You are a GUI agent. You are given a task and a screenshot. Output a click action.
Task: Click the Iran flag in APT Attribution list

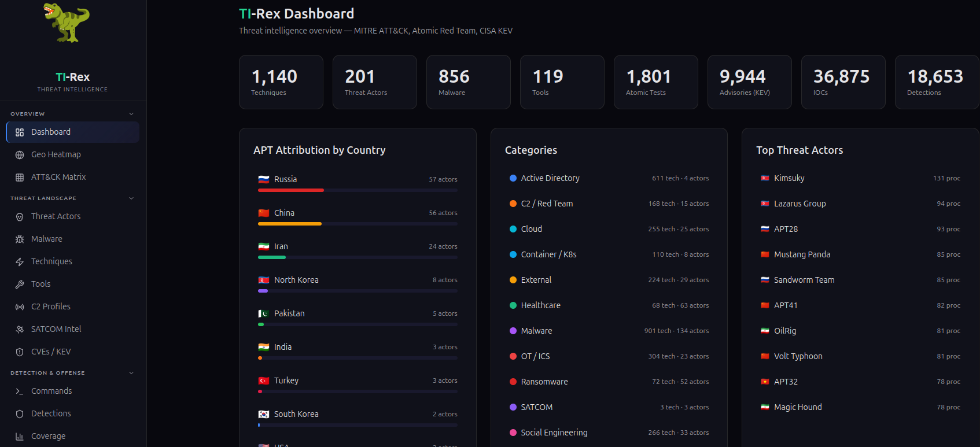point(264,246)
